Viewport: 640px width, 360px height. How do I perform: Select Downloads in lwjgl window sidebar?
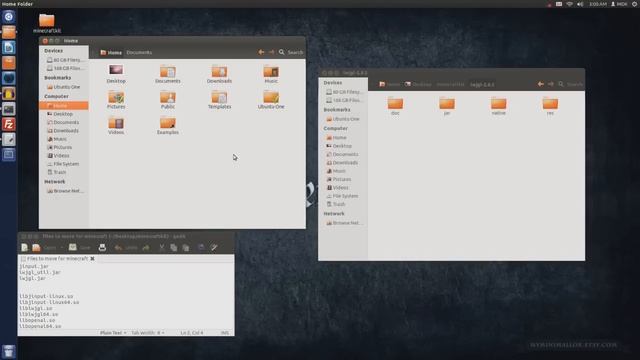pos(342,163)
